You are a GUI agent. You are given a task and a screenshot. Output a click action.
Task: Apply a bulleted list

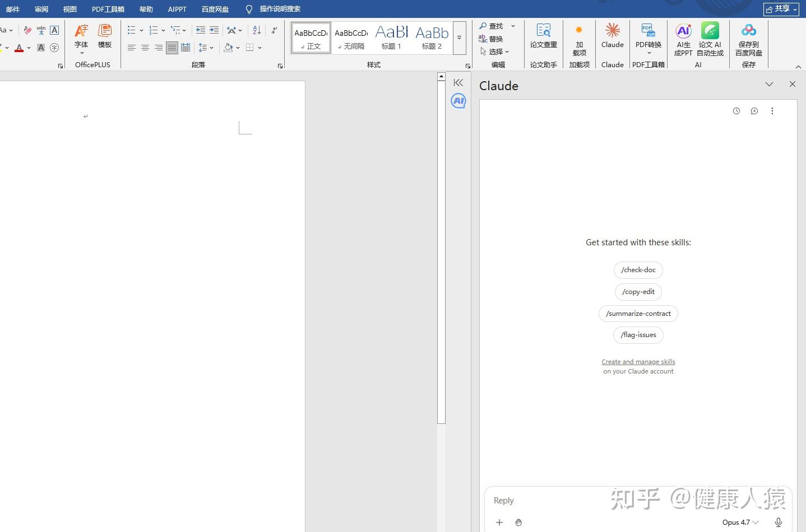point(131,30)
